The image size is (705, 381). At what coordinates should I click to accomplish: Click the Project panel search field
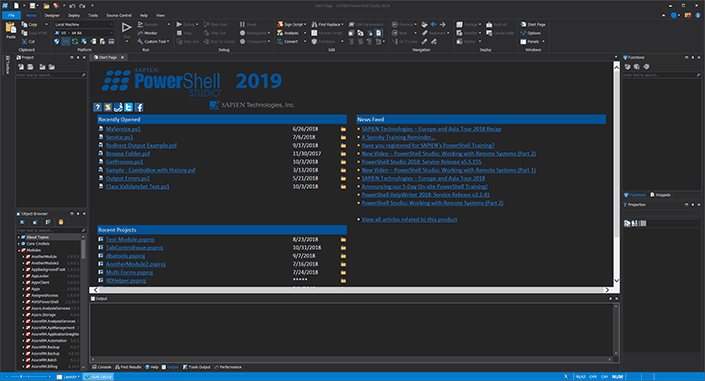click(50, 75)
